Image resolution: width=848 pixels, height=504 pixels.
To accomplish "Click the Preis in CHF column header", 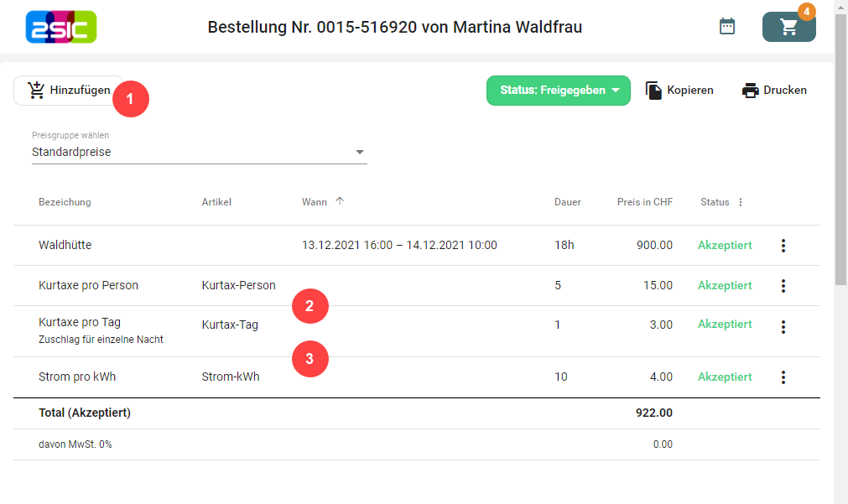I will coord(644,202).
